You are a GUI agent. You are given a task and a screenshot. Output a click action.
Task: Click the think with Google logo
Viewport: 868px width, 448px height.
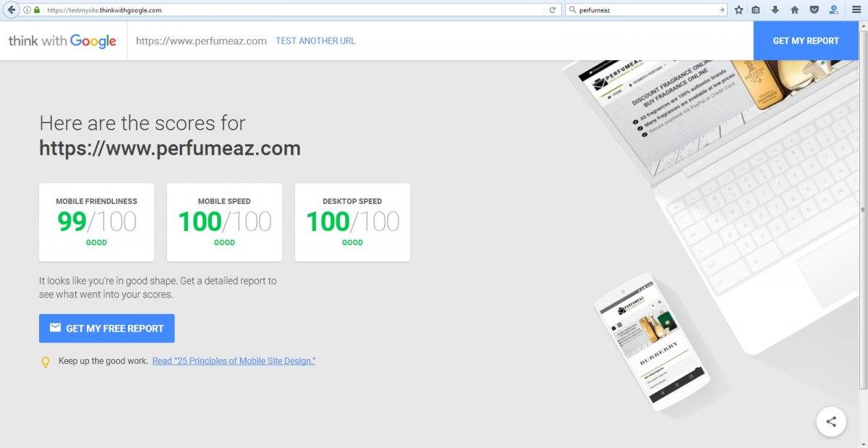63,41
